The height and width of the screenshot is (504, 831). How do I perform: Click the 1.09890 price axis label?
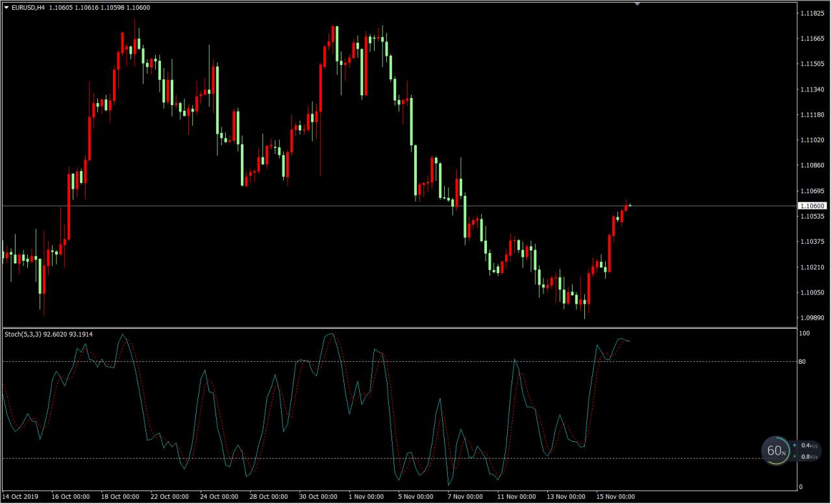point(812,318)
